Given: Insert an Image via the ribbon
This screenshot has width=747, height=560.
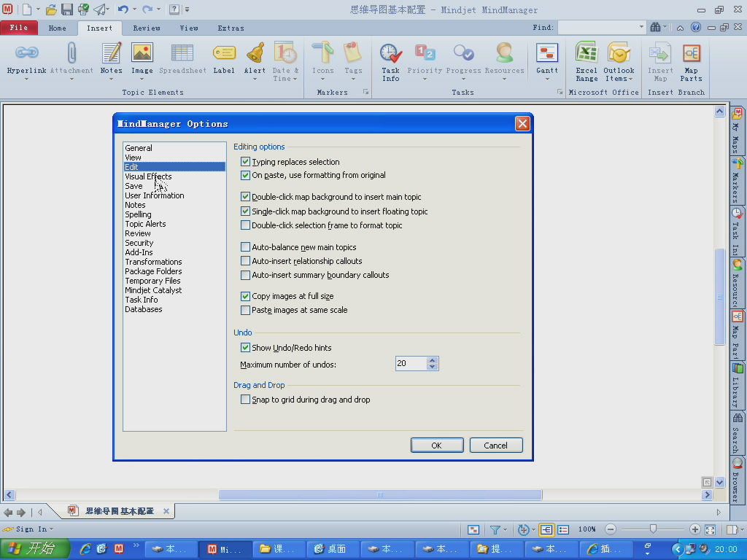Looking at the screenshot, I should click(142, 58).
